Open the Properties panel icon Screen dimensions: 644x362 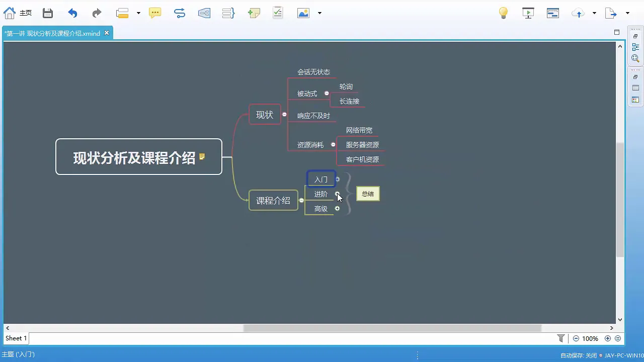point(635,88)
